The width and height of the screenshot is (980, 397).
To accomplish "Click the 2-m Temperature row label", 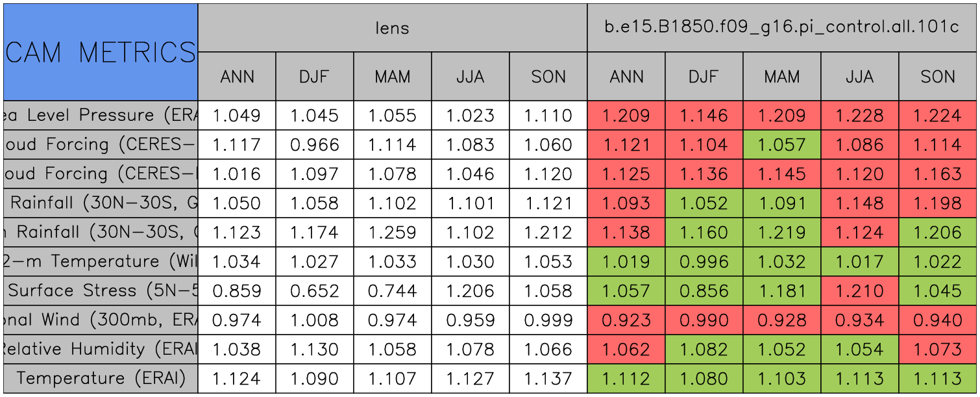I will point(101,261).
